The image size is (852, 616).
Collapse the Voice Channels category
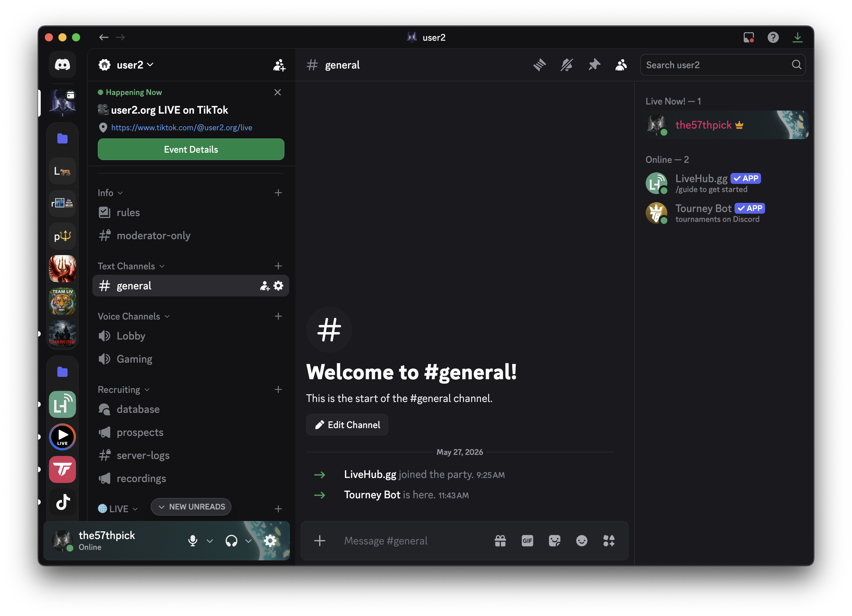(x=134, y=316)
